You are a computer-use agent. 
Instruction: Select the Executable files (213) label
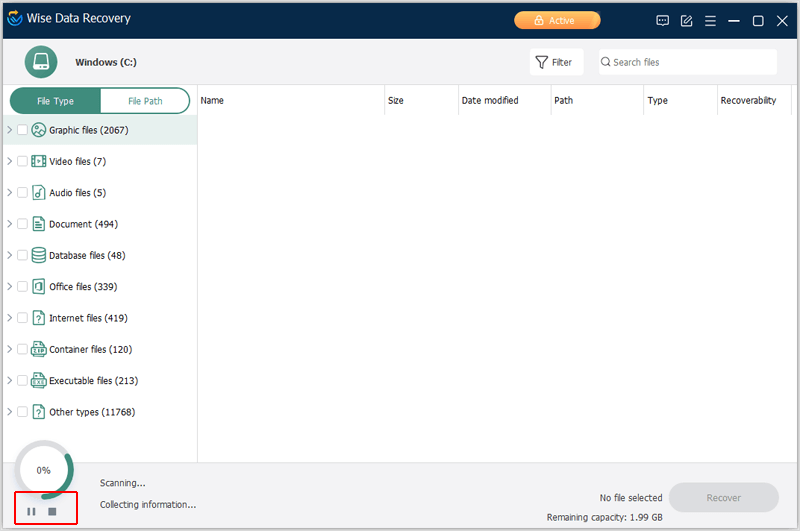click(x=94, y=381)
